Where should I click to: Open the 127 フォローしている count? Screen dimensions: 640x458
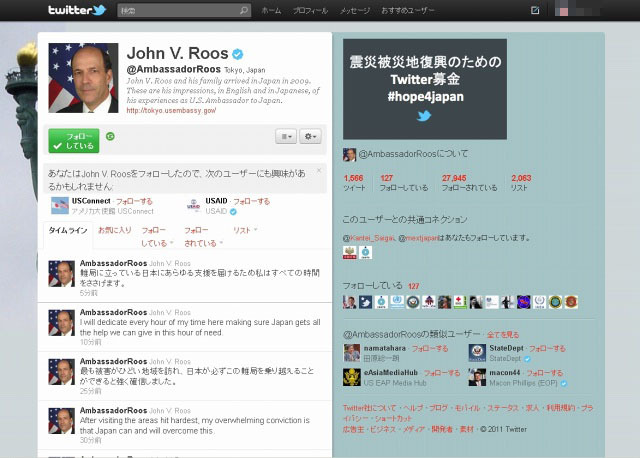coord(404,183)
